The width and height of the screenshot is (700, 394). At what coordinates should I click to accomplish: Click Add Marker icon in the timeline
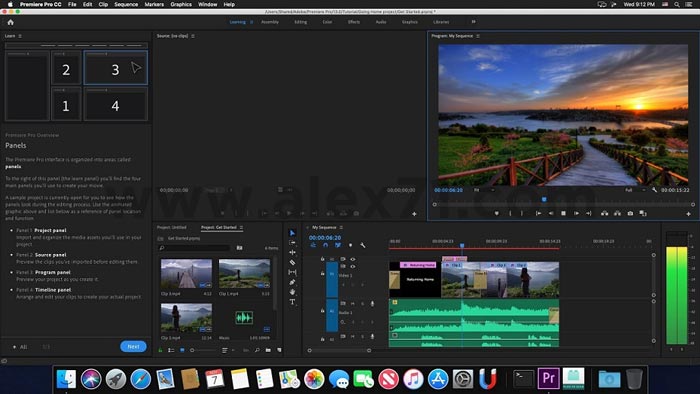pyautogui.click(x=350, y=245)
